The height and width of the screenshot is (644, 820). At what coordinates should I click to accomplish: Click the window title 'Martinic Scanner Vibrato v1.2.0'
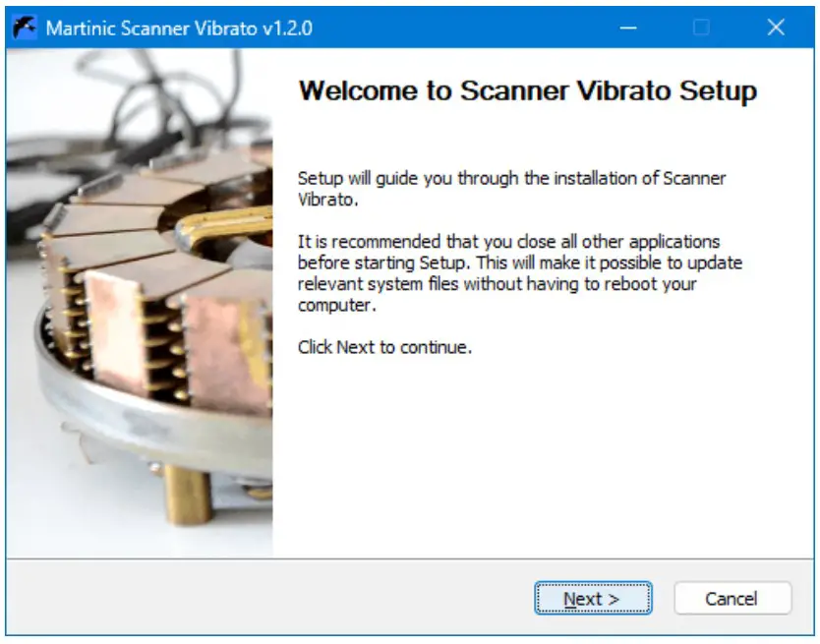179,29
